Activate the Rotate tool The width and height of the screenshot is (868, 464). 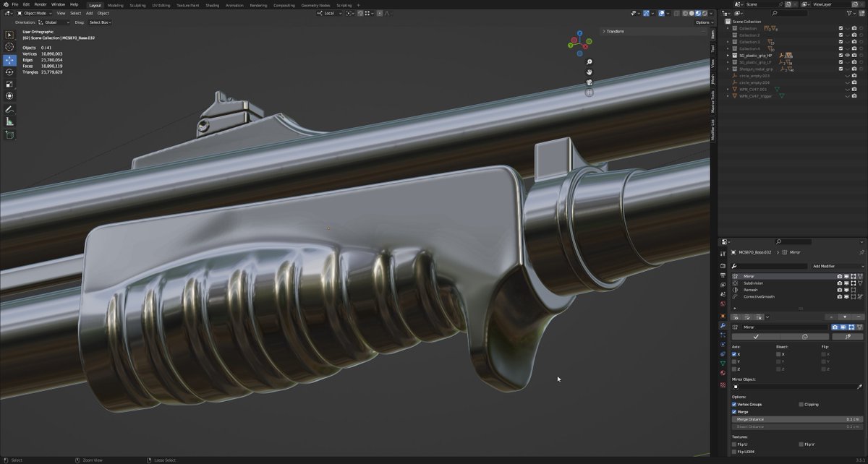pos(9,72)
